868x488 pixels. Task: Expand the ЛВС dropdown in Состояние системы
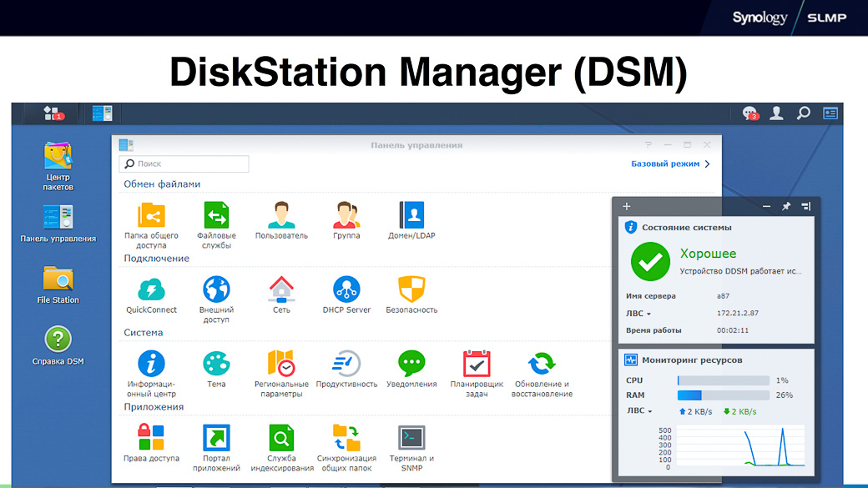pyautogui.click(x=638, y=313)
